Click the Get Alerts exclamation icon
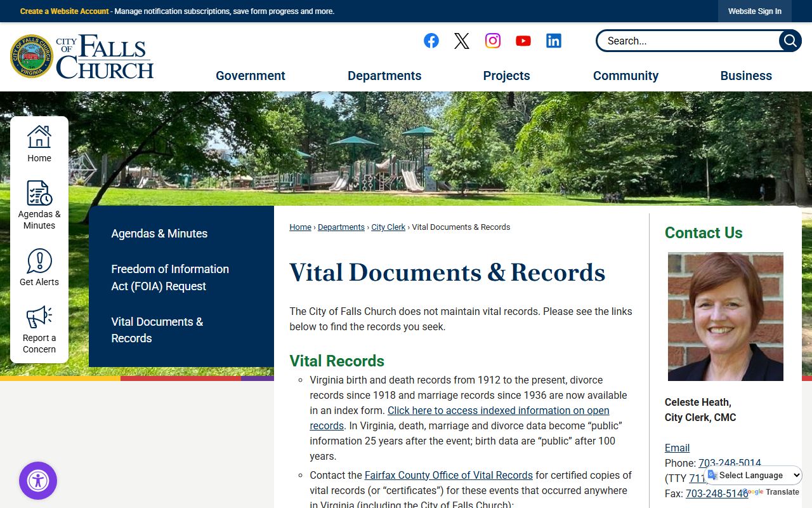 (x=39, y=261)
